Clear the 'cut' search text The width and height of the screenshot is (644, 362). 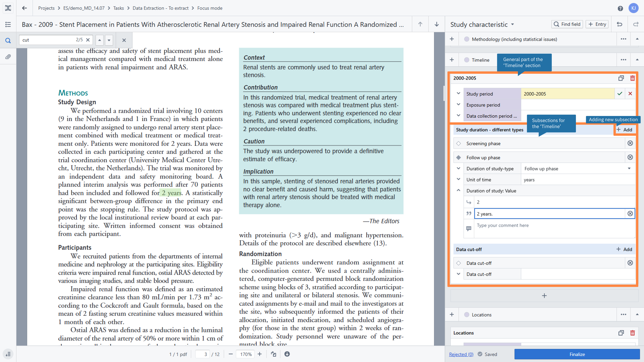(x=88, y=40)
